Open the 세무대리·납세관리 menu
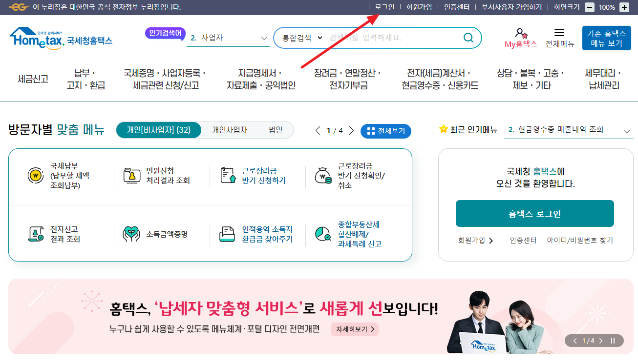The image size is (638, 364). (x=603, y=79)
